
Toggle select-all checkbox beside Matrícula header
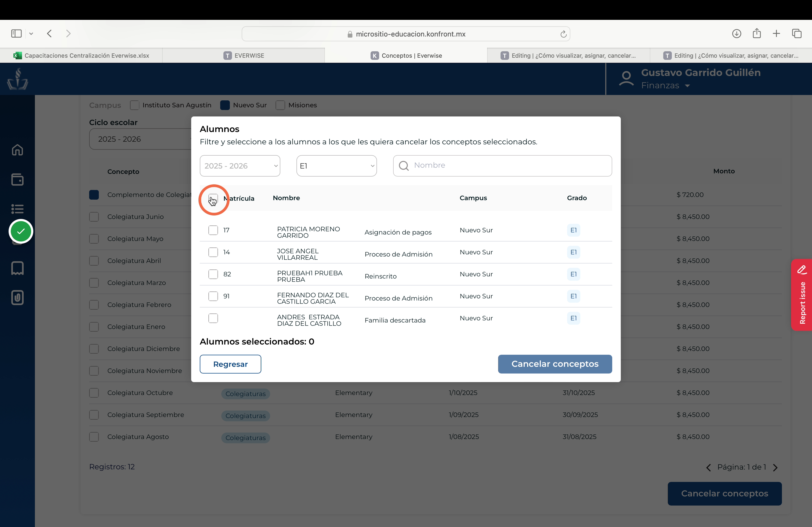click(x=213, y=198)
